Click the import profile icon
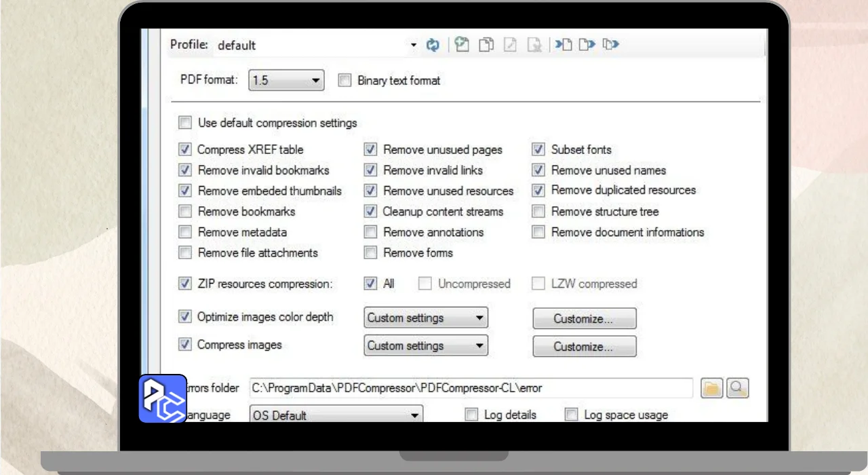The height and width of the screenshot is (475, 868). 564,45
